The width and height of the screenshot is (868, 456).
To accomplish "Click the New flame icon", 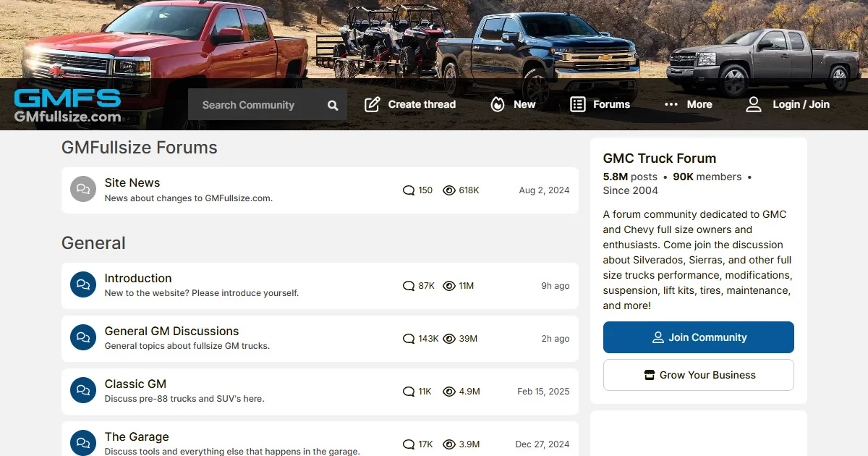I will [x=498, y=104].
